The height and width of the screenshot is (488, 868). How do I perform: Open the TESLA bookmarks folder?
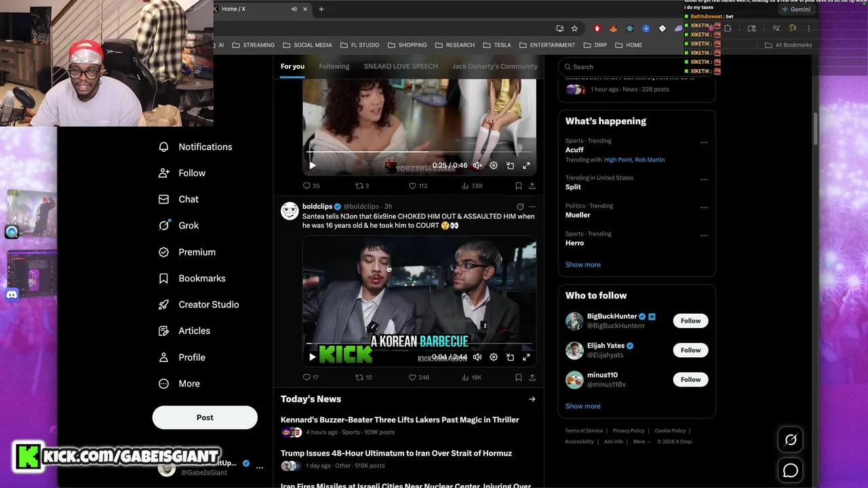[x=497, y=45]
